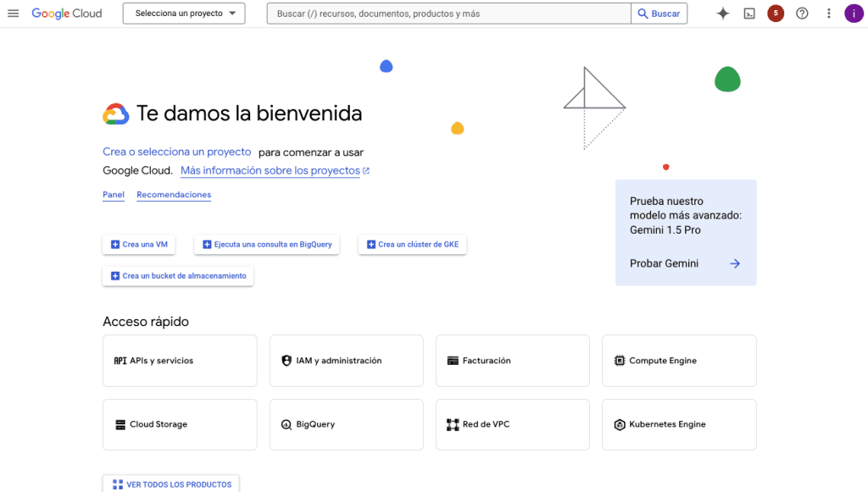Click the Gemini 1.5 Pro promo text
The height and width of the screenshot is (492, 868).
pyautogui.click(x=686, y=216)
